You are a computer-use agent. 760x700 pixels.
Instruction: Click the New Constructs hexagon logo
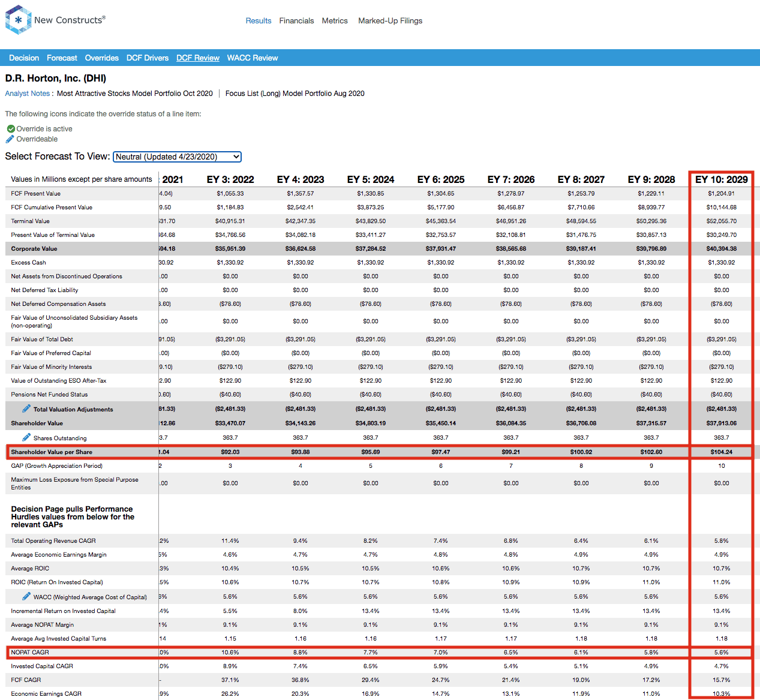[x=18, y=20]
